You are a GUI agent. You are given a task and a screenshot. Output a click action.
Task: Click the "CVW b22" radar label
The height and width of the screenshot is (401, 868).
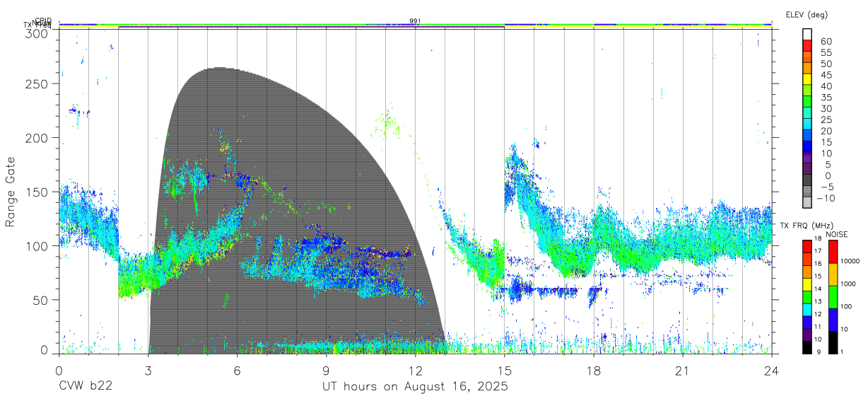tap(86, 387)
